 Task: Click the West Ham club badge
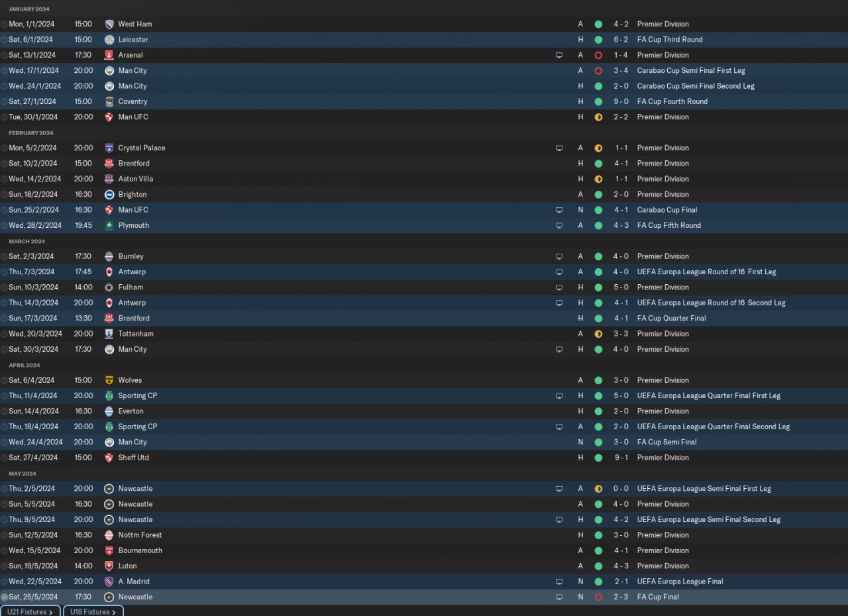point(109,24)
